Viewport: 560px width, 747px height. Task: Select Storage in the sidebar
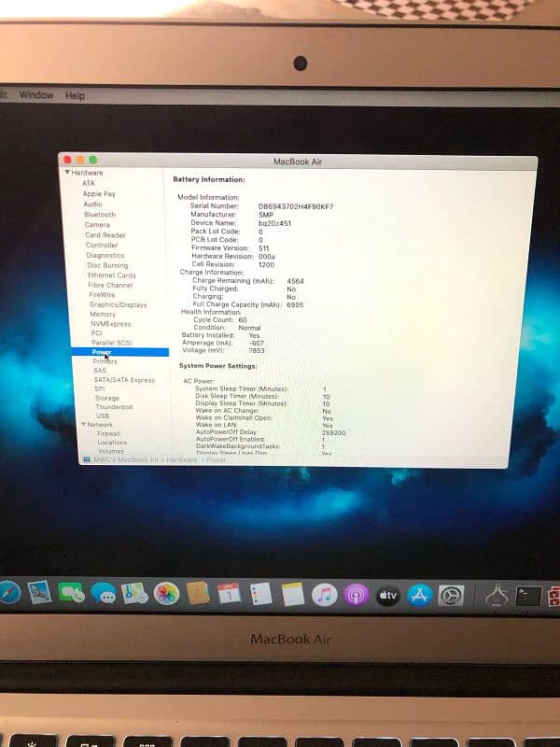tap(107, 398)
